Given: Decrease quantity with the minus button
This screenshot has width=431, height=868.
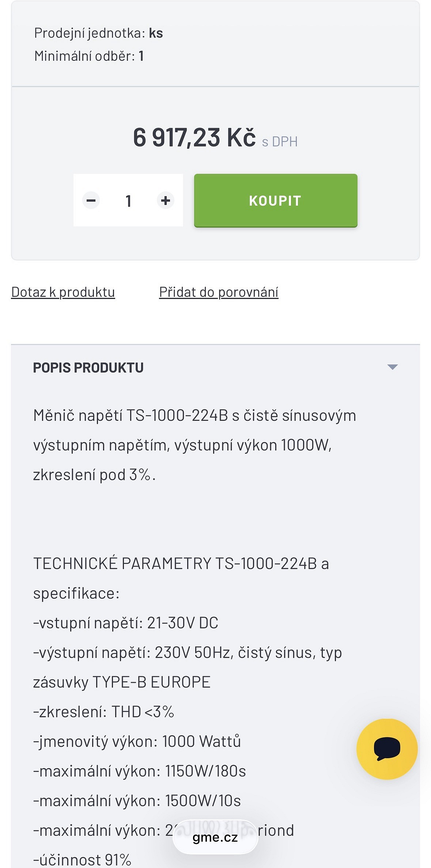Looking at the screenshot, I should [x=91, y=201].
